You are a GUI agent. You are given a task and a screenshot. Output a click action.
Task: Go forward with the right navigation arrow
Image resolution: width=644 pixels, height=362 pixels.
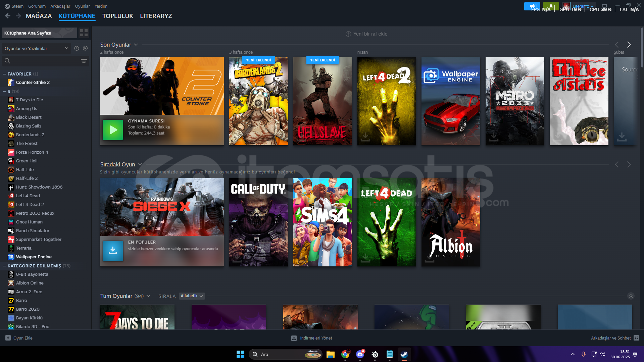18,16
